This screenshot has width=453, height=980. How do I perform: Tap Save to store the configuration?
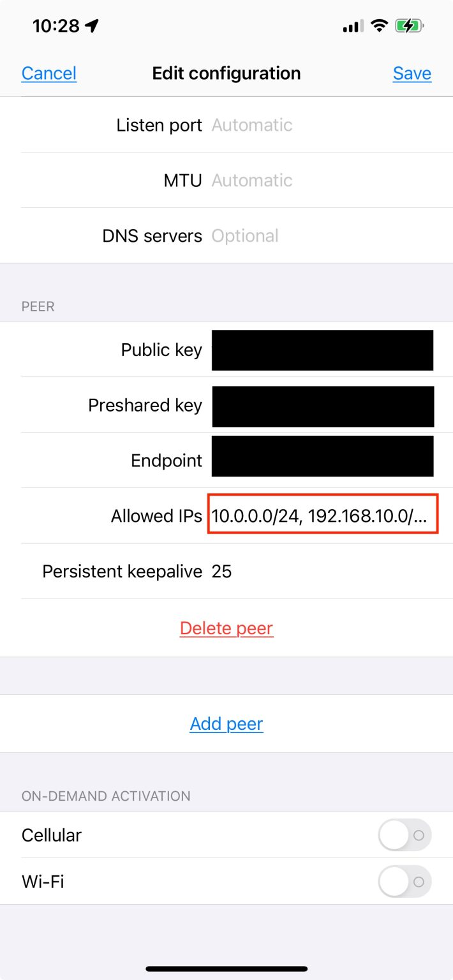coord(412,73)
